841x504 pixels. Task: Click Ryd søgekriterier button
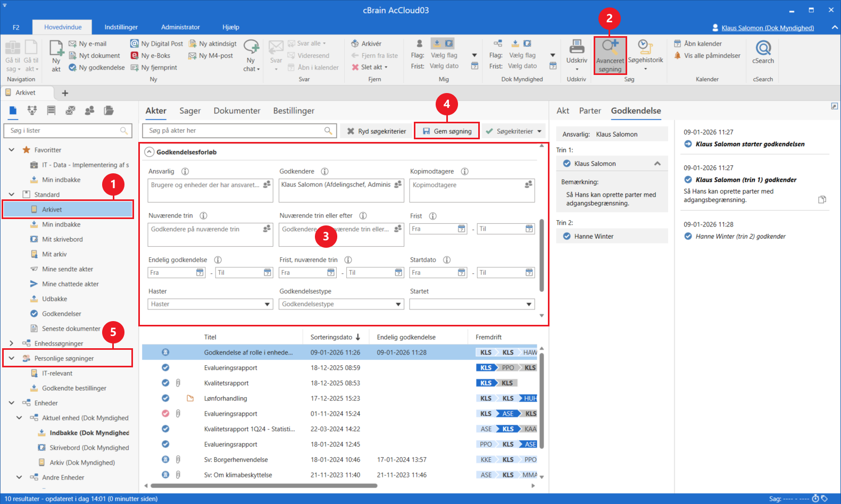coord(376,131)
